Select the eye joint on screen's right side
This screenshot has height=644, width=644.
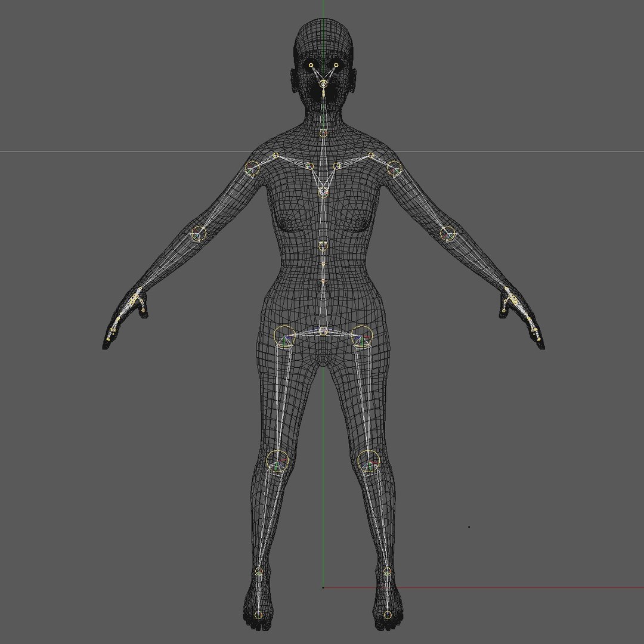pyautogui.click(x=336, y=65)
